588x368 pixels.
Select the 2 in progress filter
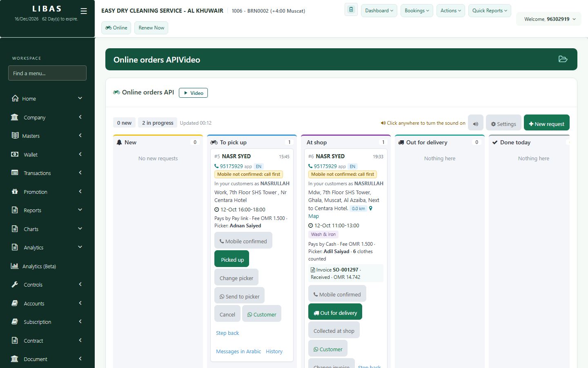tap(158, 123)
